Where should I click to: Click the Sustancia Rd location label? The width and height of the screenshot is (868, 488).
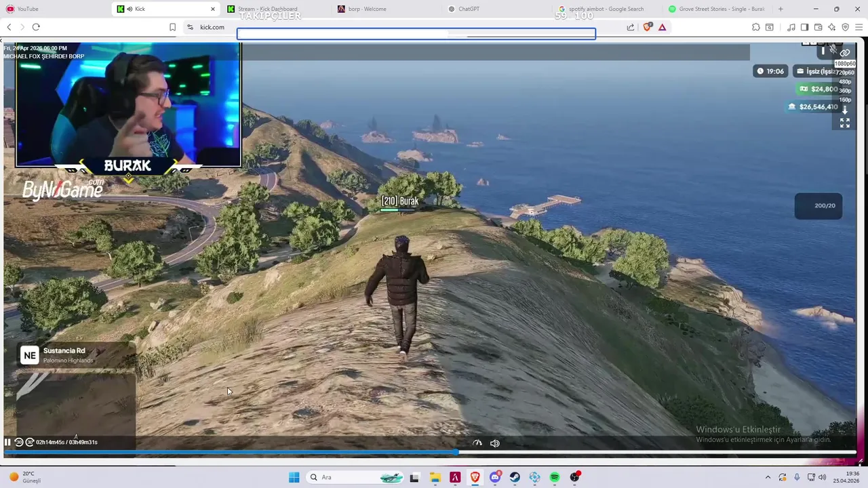click(64, 350)
